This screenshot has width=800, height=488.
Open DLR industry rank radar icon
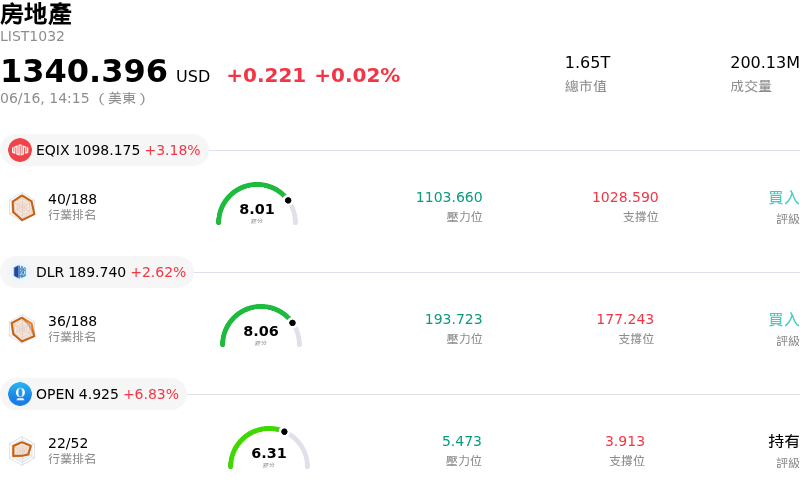tap(23, 329)
